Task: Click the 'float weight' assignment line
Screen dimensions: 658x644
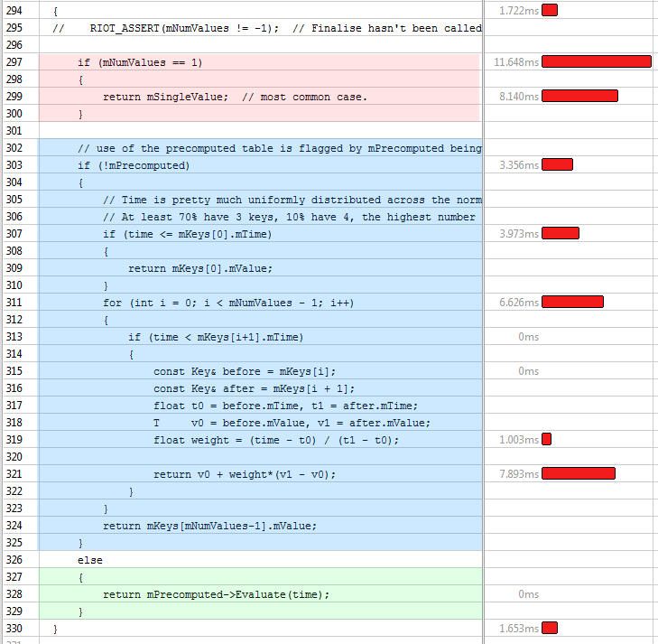Action: pyautogui.click(x=275, y=440)
